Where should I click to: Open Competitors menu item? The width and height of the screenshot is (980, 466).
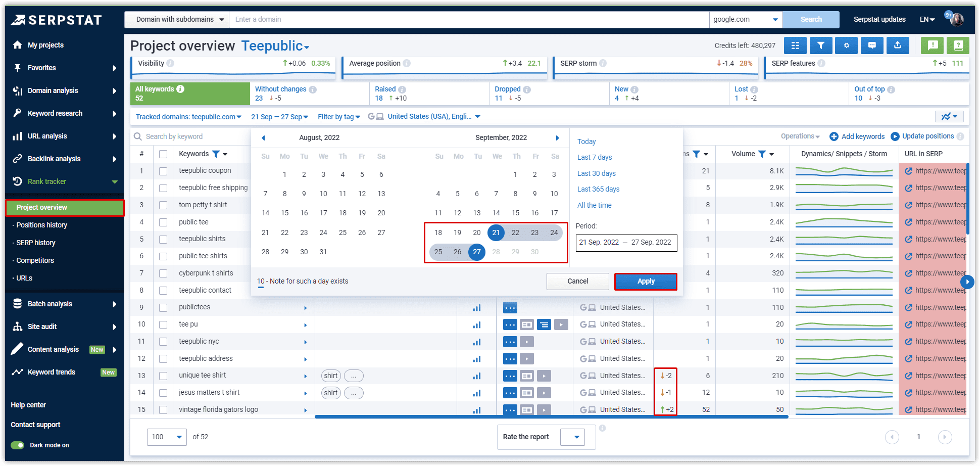(x=35, y=261)
